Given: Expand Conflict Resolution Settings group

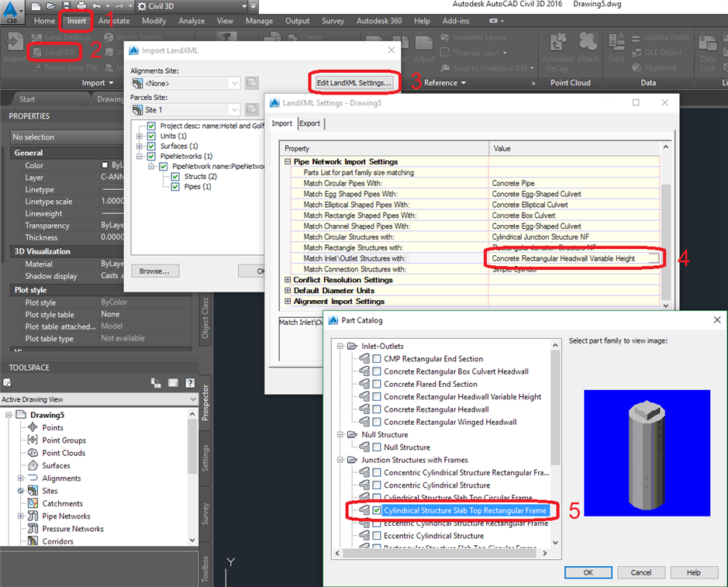Looking at the screenshot, I should tap(288, 280).
